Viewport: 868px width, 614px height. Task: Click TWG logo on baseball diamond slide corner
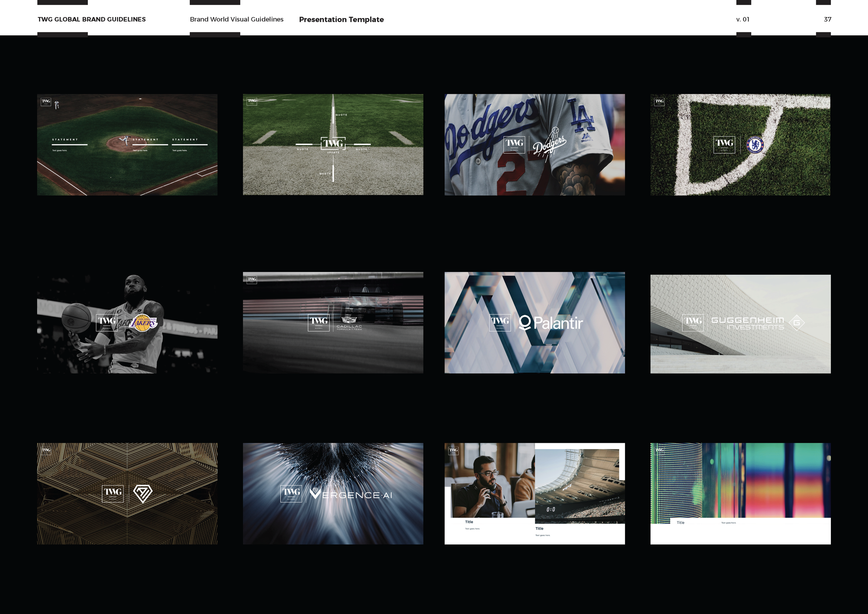point(46,102)
